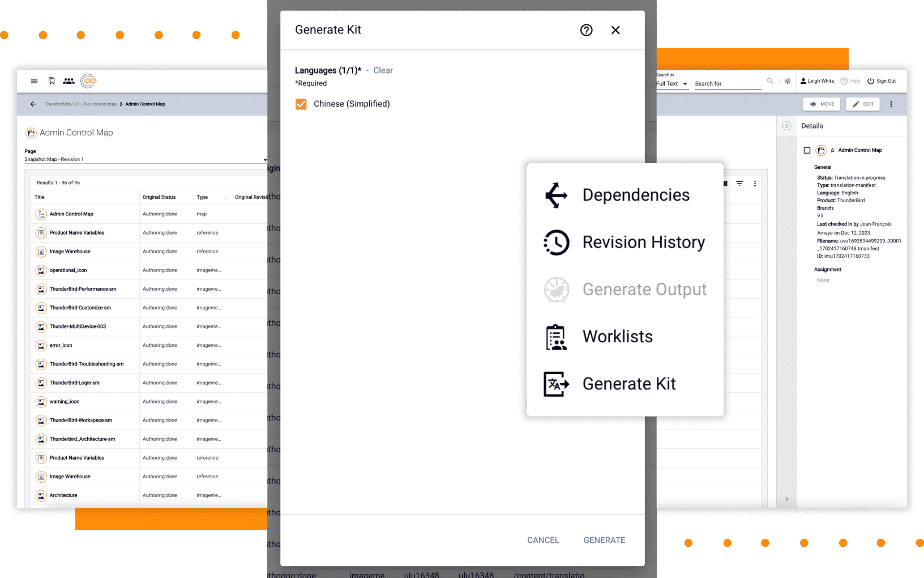This screenshot has height=578, width=924.
Task: Sort by Original Status column header
Action: coord(159,197)
